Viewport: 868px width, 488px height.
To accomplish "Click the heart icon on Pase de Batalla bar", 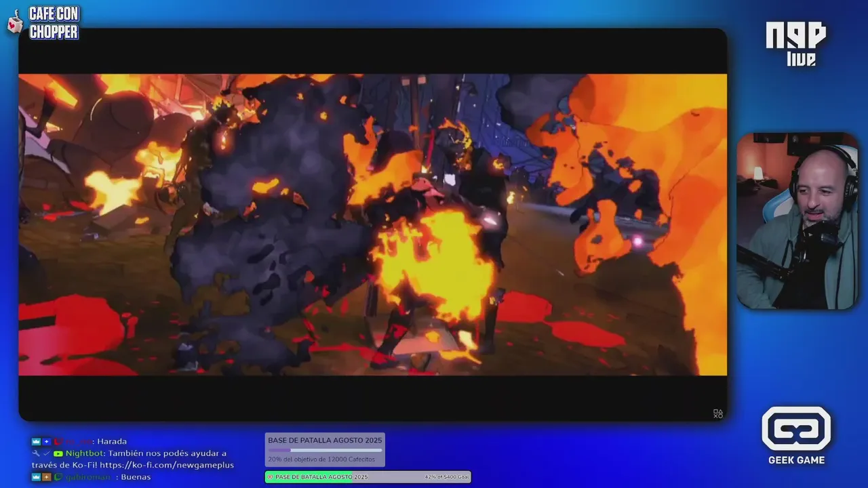I will (x=270, y=477).
